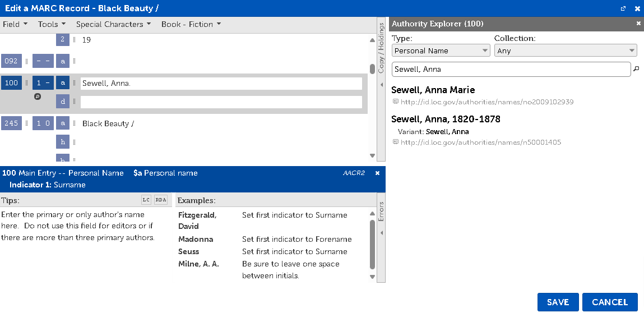Click the Save button
Image resolution: width=644 pixels, height=317 pixels.
558,302
